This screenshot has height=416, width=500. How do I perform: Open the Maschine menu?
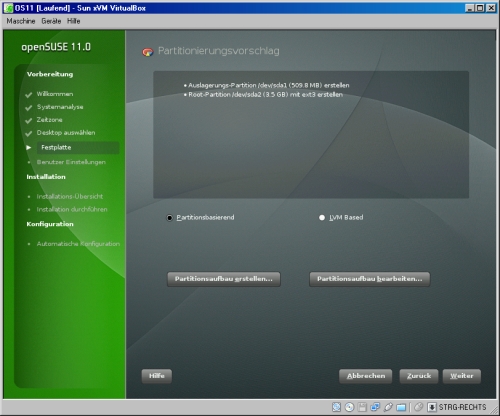click(21, 21)
